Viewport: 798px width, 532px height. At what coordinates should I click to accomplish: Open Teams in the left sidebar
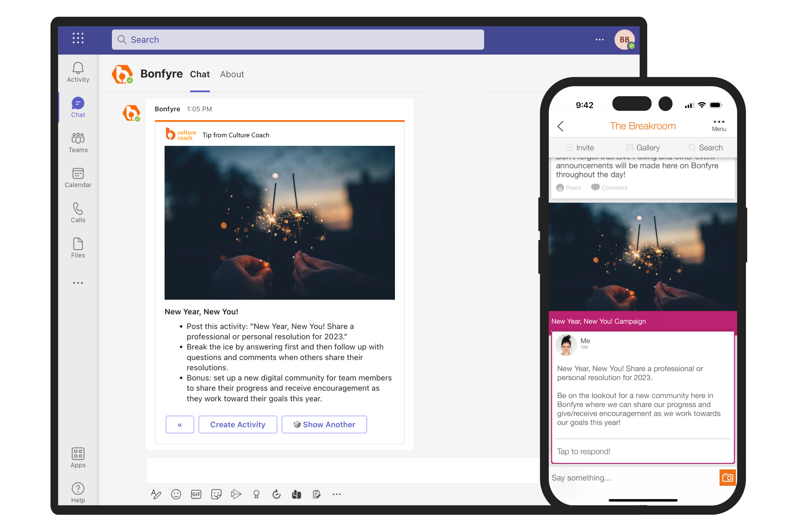78,143
